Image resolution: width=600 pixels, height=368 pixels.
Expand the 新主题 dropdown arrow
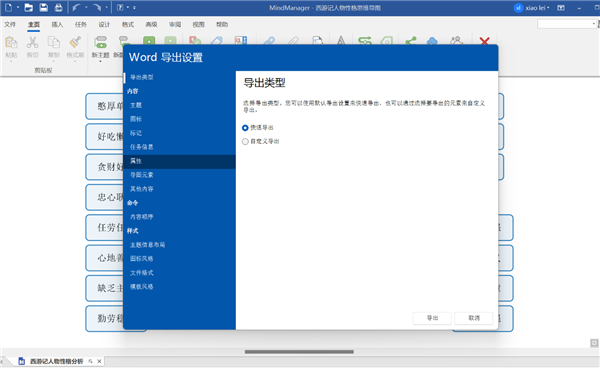click(x=100, y=61)
